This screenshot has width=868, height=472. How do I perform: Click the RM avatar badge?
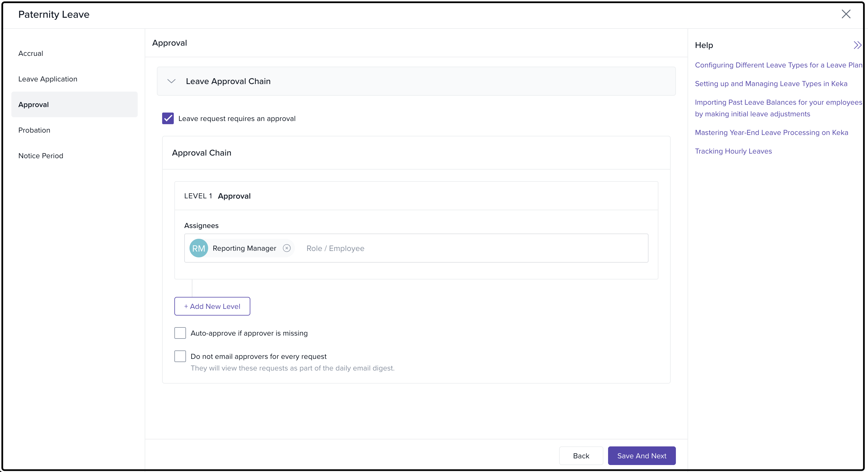(x=199, y=248)
